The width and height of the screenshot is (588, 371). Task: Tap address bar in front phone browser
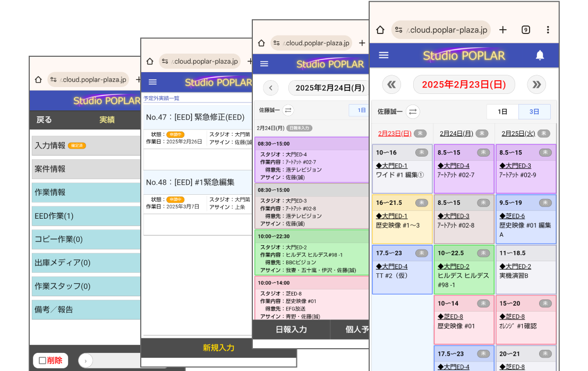[441, 30]
